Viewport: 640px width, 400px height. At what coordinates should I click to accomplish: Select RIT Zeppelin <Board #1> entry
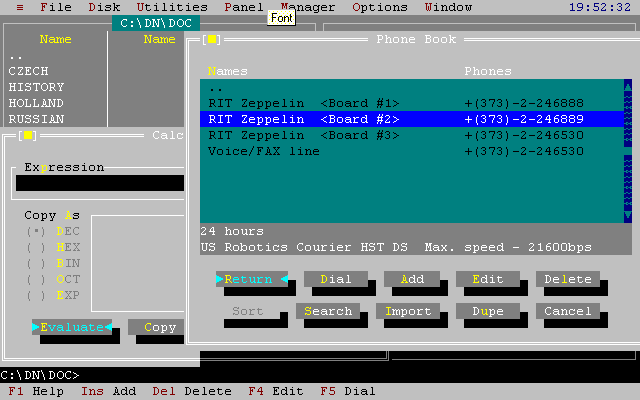coord(412,103)
